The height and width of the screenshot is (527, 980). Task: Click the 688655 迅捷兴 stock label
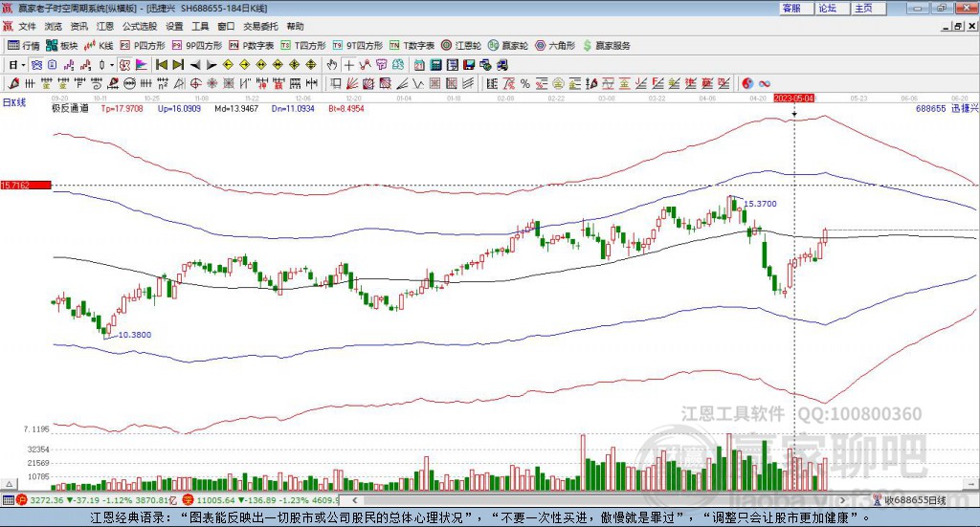[947, 108]
